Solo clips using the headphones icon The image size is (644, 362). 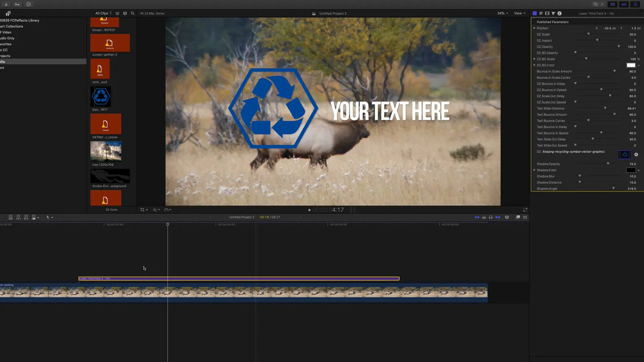point(491,217)
